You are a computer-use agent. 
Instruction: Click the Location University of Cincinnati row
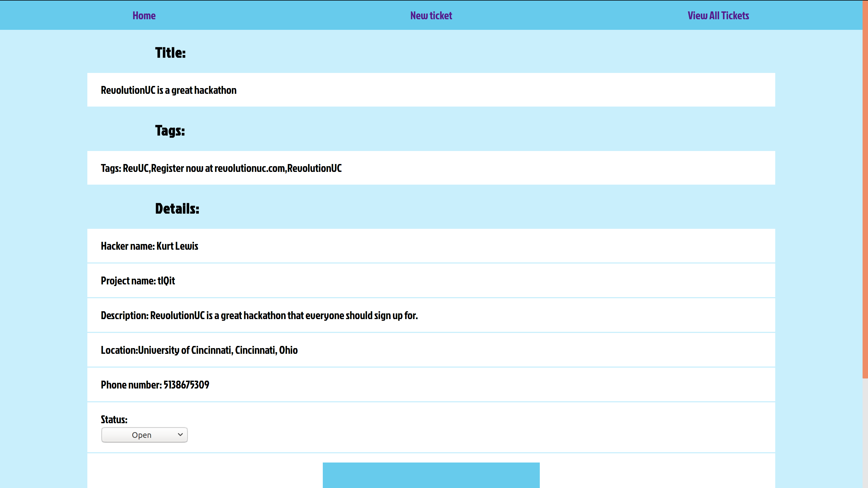[199, 350]
